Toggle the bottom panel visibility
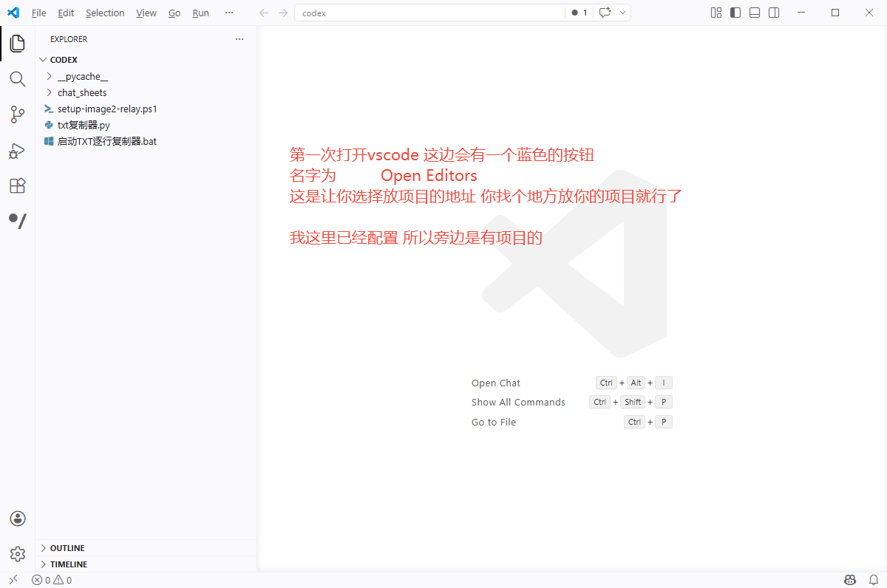The width and height of the screenshot is (887, 588). pyautogui.click(x=755, y=13)
